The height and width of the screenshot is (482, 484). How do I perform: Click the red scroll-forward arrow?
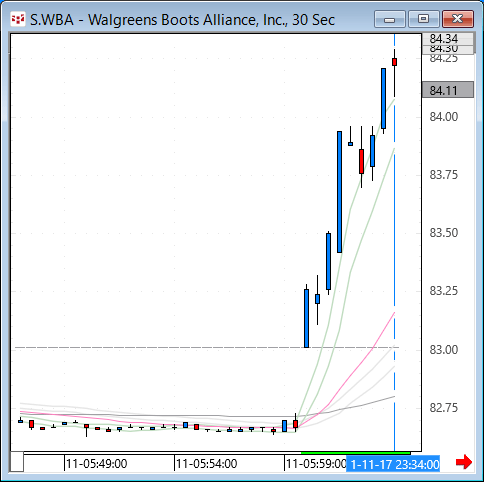tap(464, 462)
